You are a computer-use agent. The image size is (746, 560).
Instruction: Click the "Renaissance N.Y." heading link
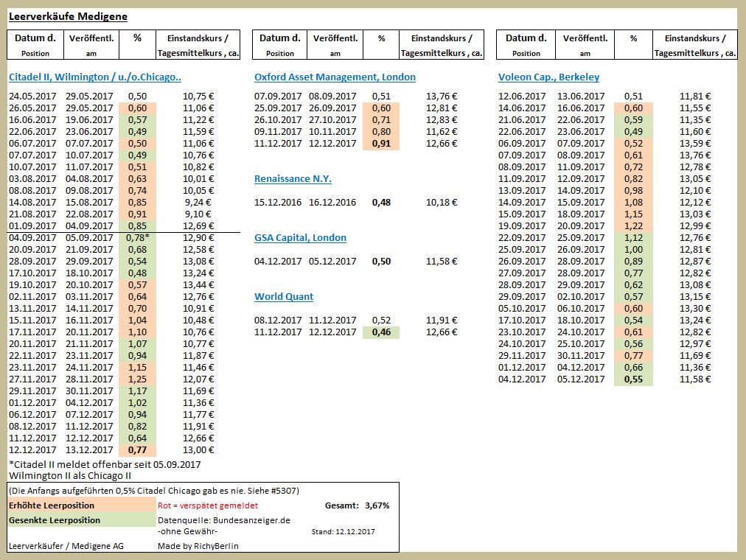tap(293, 178)
